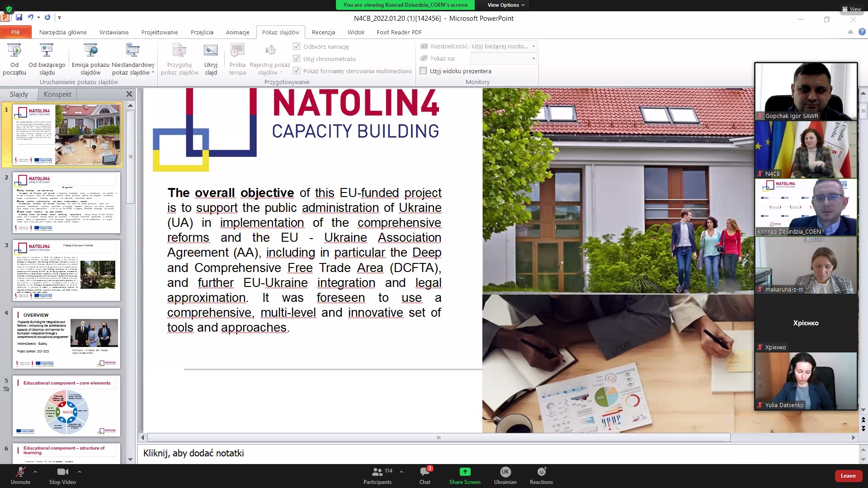Select Konrad Dziurdzia_COEN video tile
This screenshot has height=488, width=868.
806,207
